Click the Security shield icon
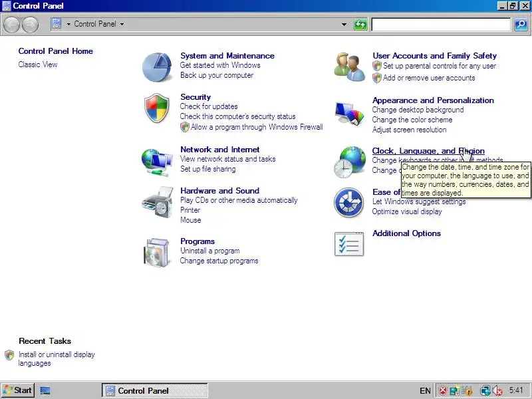This screenshot has width=532, height=399. pyautogui.click(x=156, y=108)
